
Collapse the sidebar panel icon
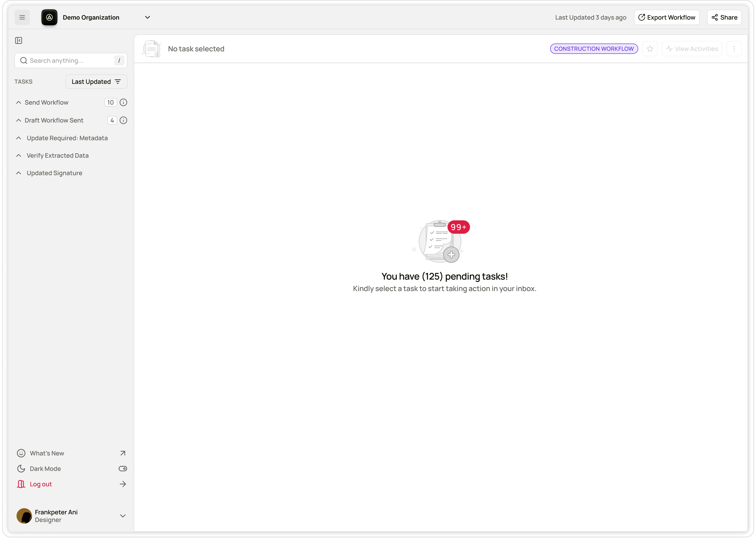19,40
